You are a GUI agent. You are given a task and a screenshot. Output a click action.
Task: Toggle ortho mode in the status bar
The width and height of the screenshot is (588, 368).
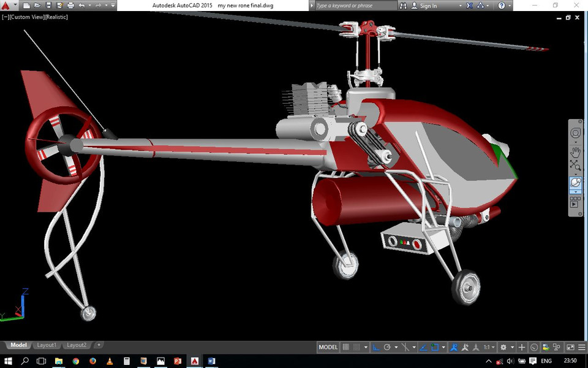click(377, 348)
